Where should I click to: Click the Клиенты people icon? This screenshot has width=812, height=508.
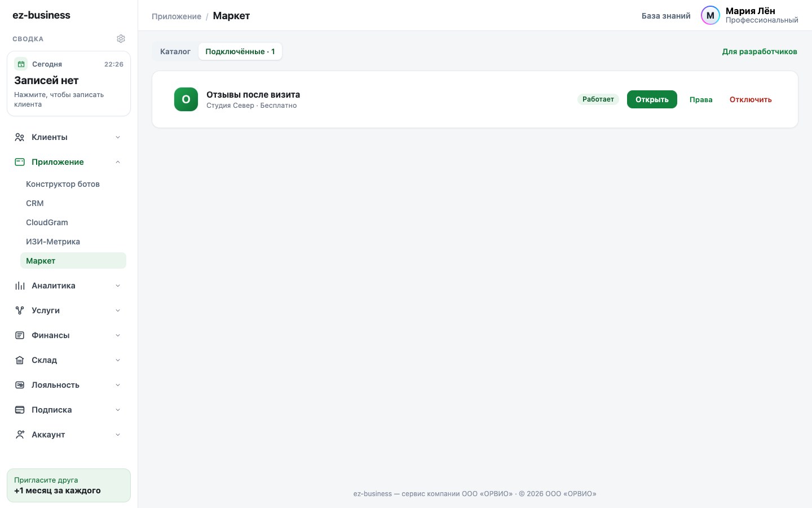pos(20,137)
